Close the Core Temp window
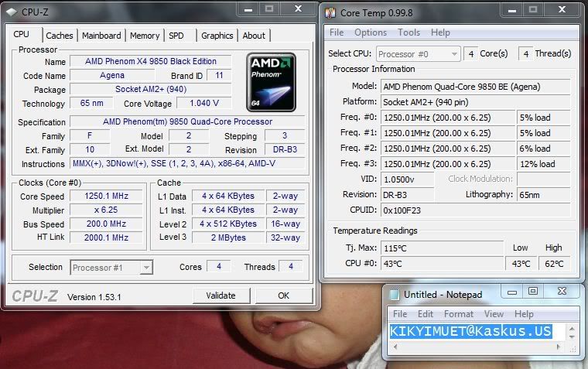 point(562,9)
